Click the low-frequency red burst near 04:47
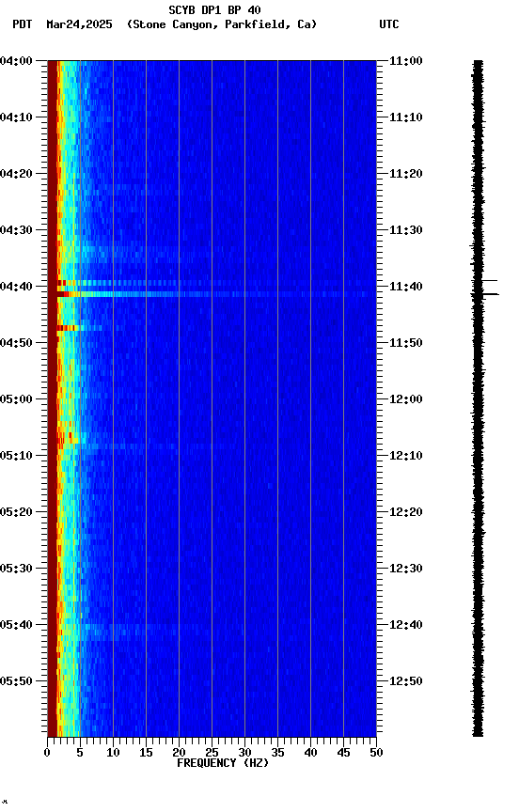Screen dimensions: 519x812 pyautogui.click(x=68, y=328)
